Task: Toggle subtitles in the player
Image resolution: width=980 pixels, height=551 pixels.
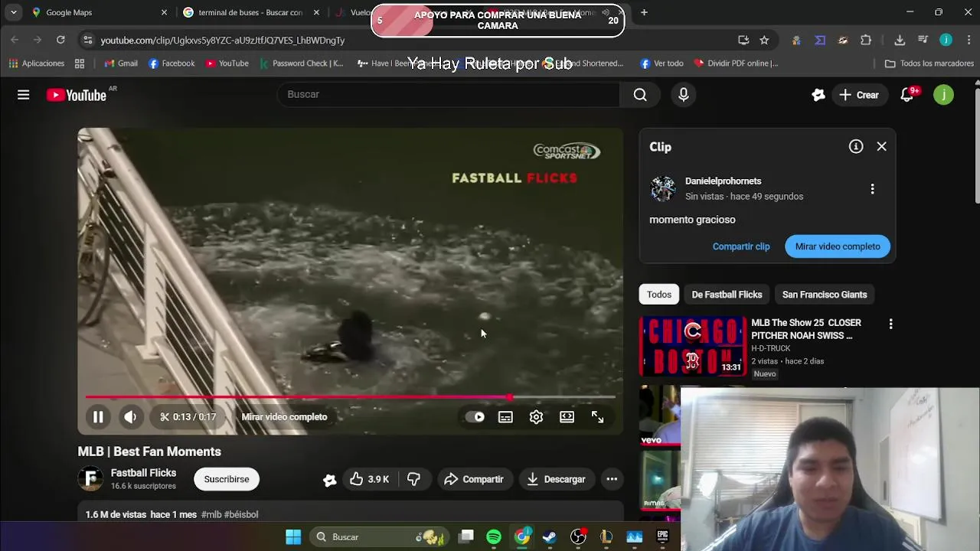Action: coord(505,417)
